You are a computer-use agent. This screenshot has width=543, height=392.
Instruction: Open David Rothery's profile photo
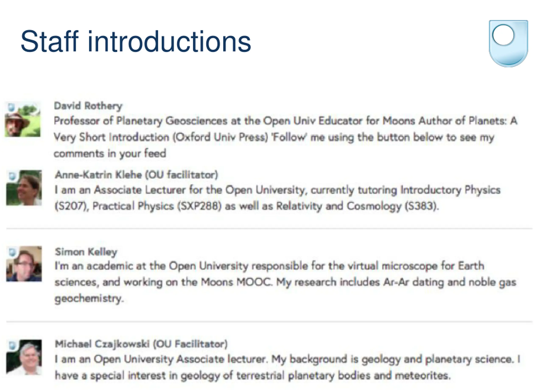tap(23, 119)
